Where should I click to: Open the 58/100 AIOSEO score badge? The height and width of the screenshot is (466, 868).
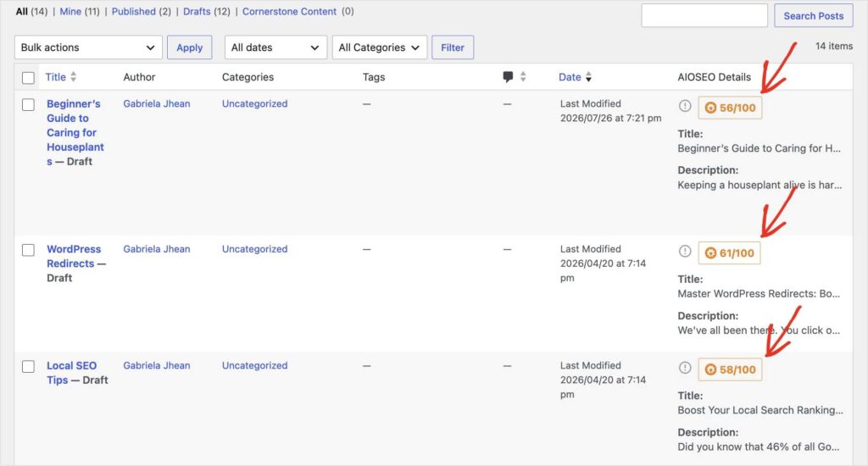click(x=730, y=369)
